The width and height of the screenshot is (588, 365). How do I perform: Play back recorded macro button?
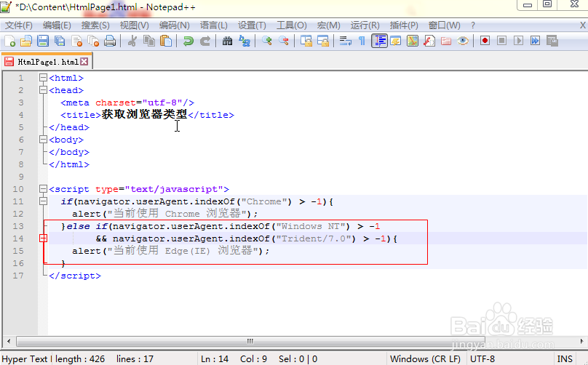click(519, 41)
